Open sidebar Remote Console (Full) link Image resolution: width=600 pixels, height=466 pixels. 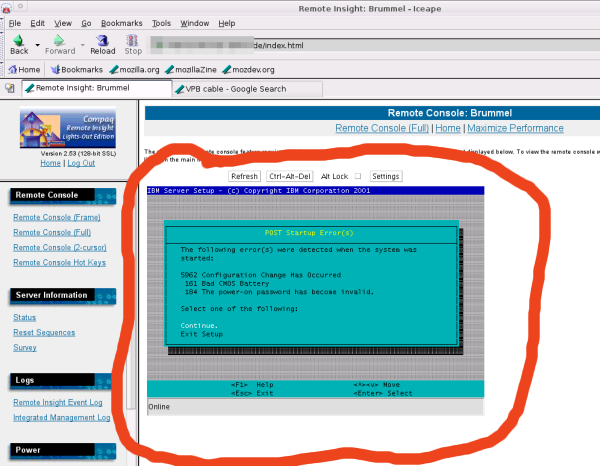click(x=52, y=232)
